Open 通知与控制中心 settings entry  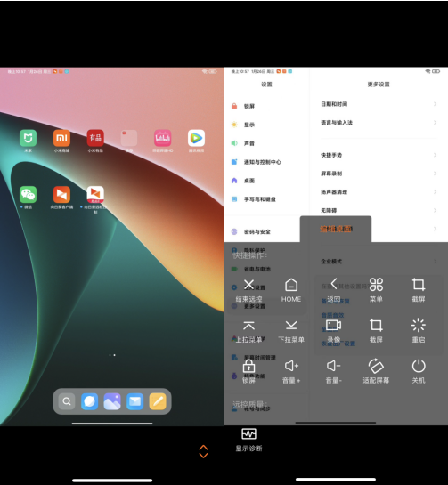pyautogui.click(x=266, y=162)
